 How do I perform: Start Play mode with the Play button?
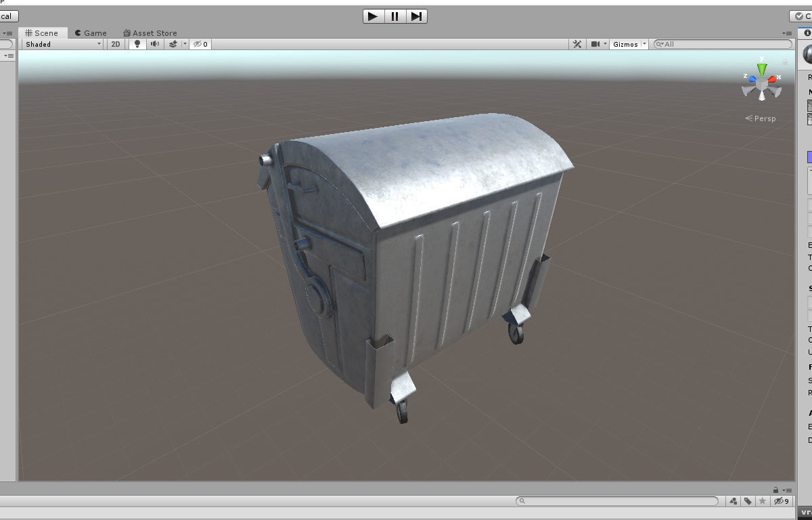373,16
